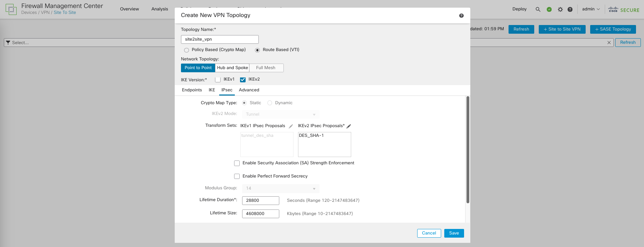This screenshot has height=247, width=644.
Task: Toggle Enable Perfect Forward Secrecy checkbox
Action: 237,176
